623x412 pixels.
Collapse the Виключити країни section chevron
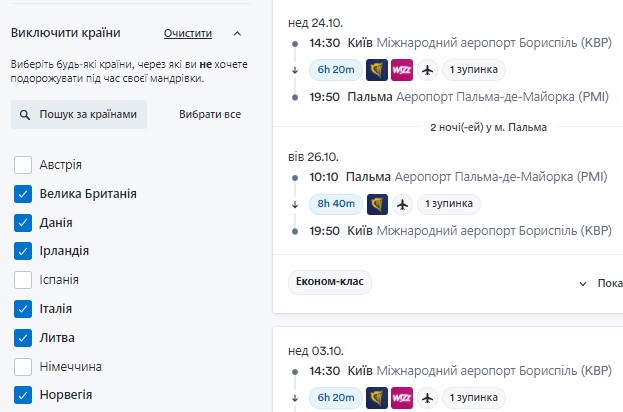(237, 33)
